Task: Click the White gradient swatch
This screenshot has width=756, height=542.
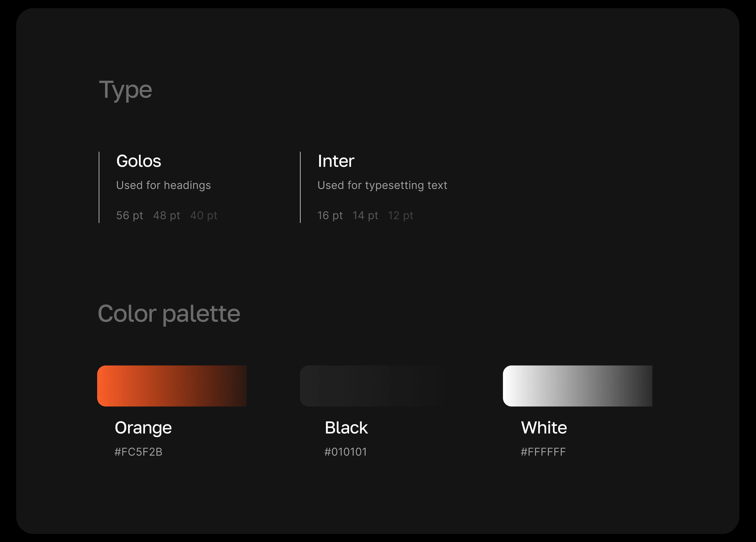Action: (x=577, y=386)
